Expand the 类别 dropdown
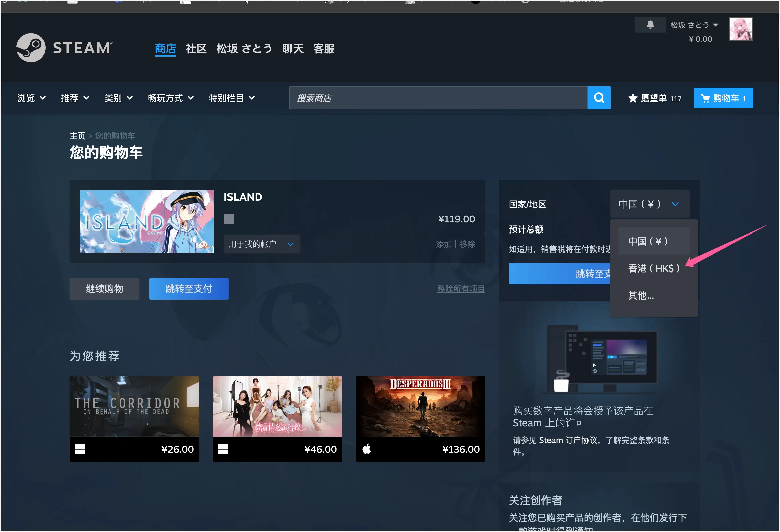This screenshot has height=532, width=780. coord(118,98)
